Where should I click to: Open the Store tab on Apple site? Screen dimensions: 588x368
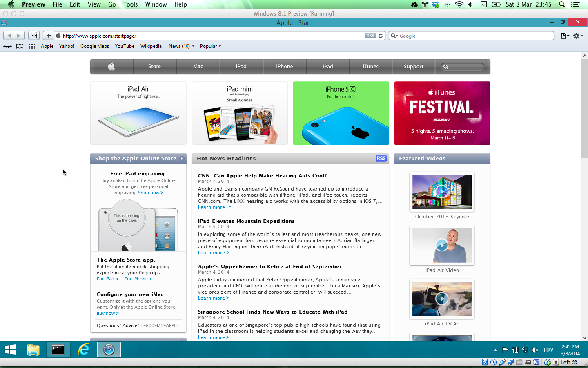click(x=154, y=66)
